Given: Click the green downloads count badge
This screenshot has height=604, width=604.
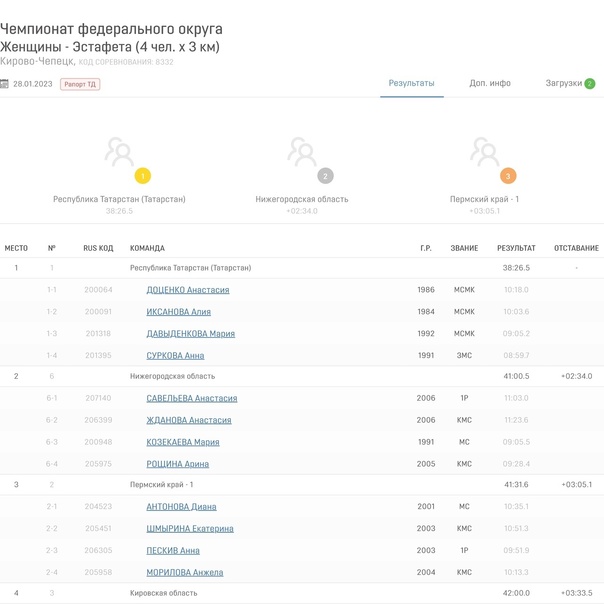Looking at the screenshot, I should pos(589,84).
